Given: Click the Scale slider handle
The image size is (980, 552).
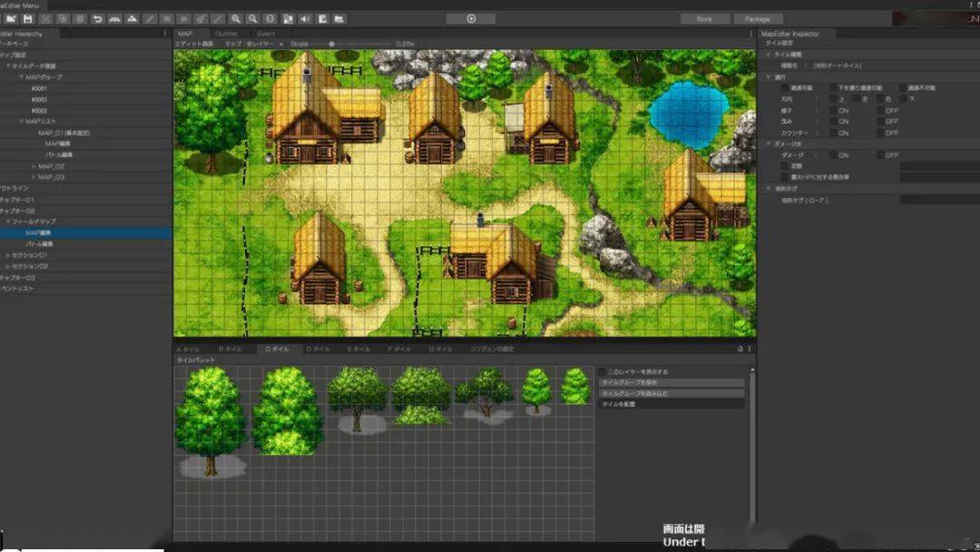Looking at the screenshot, I should [x=332, y=44].
